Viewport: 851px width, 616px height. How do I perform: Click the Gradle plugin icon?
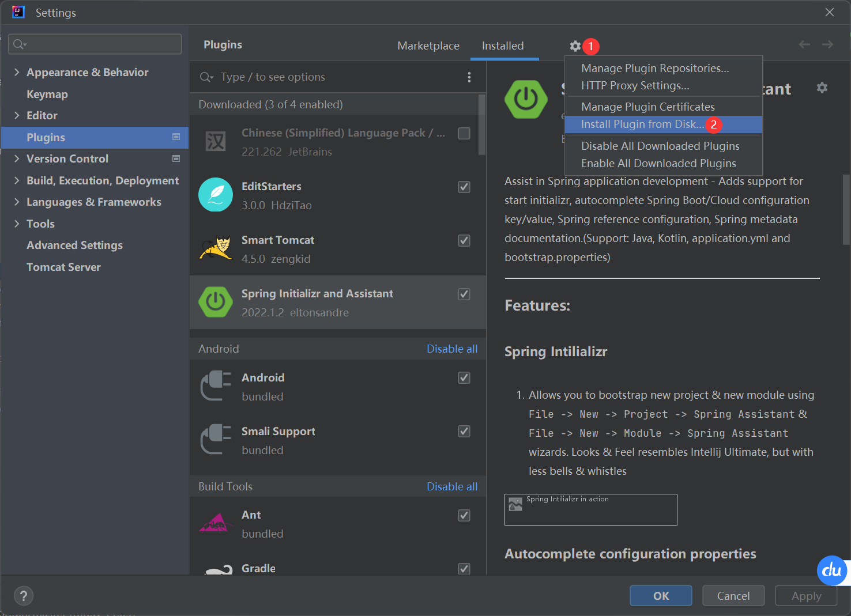218,569
